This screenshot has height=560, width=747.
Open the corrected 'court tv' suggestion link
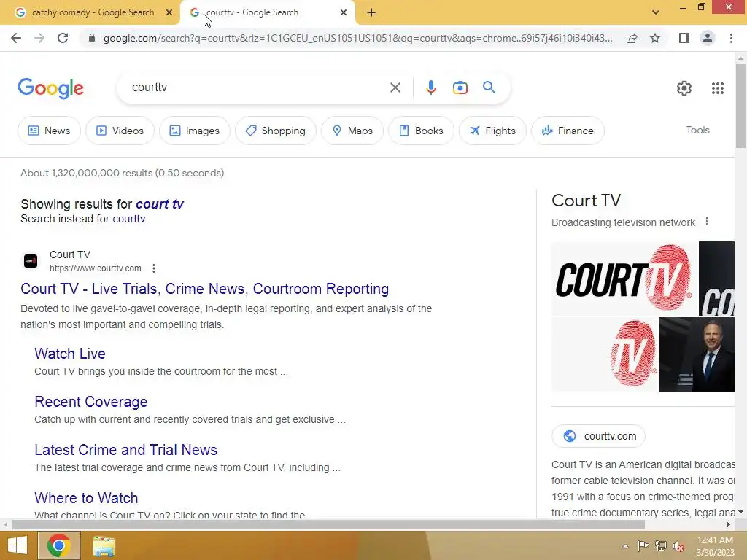tap(160, 204)
